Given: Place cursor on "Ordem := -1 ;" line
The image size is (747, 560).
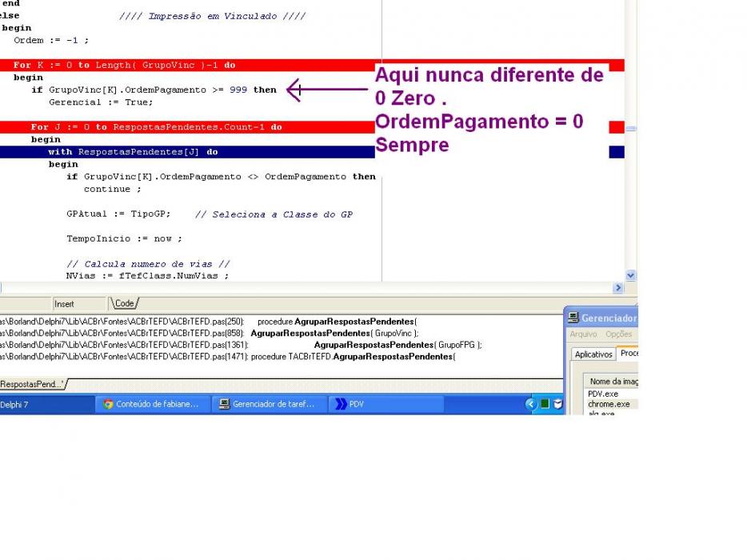Looking at the screenshot, I should [51, 41].
